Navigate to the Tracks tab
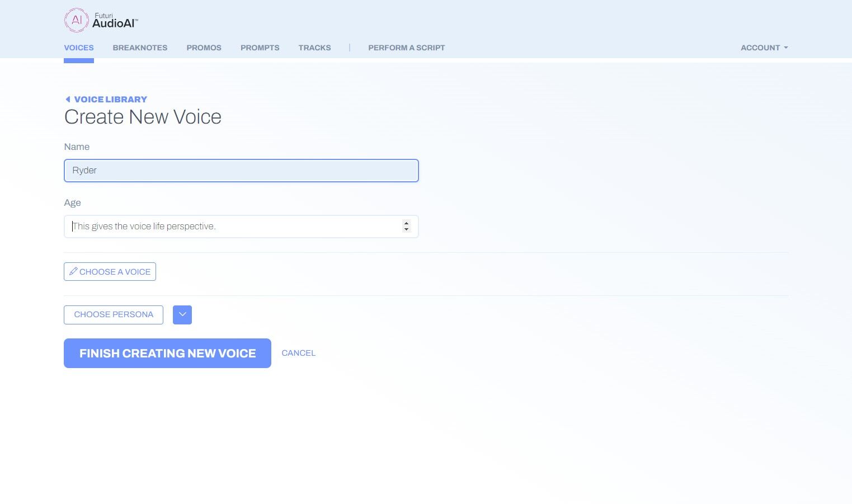 click(314, 48)
